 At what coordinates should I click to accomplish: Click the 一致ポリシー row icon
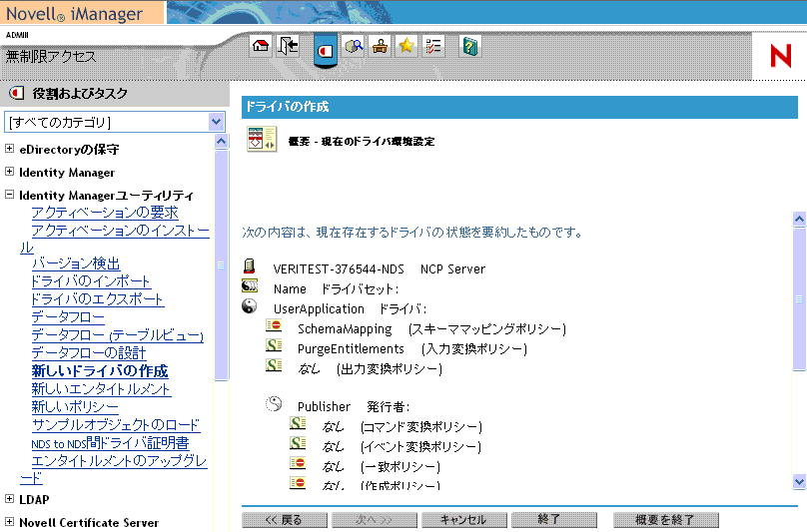(x=298, y=463)
